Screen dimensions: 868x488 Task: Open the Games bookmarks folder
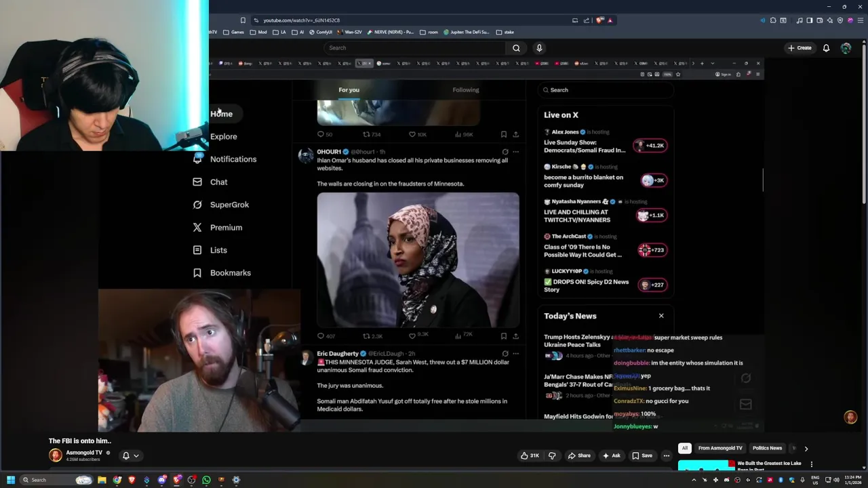coord(234,32)
